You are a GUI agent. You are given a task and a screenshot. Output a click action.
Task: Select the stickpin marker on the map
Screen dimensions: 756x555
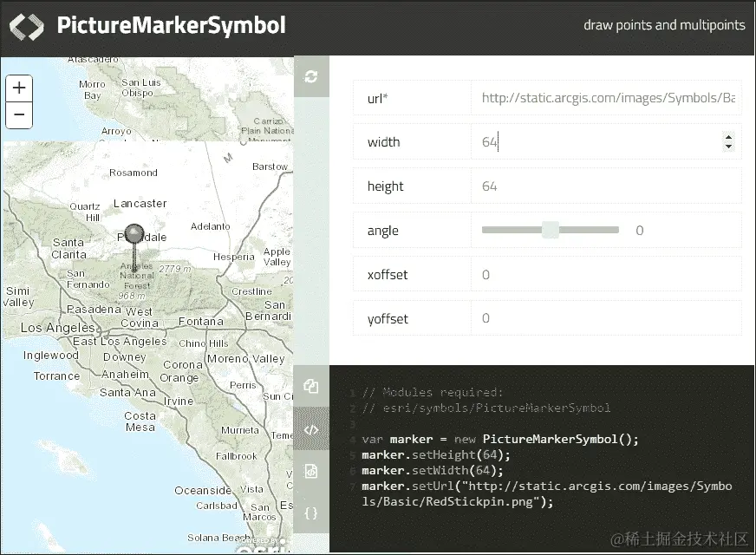[x=134, y=248]
